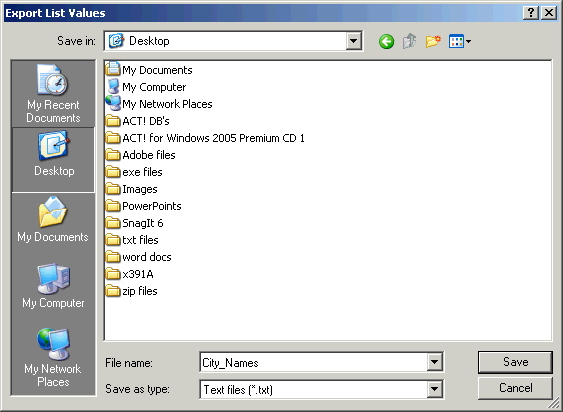Click the zip files folder icon
Viewport: 563px width, 412px height.
113,291
